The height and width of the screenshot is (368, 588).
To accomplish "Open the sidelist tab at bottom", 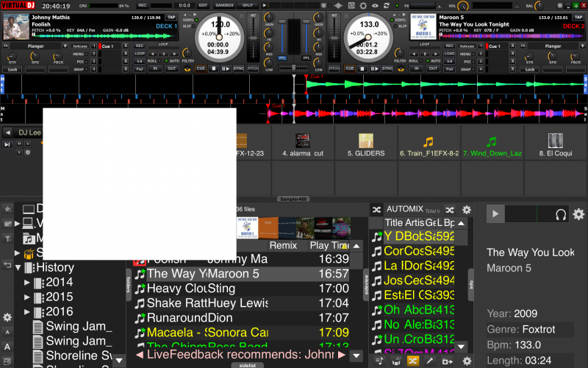I will (248, 365).
